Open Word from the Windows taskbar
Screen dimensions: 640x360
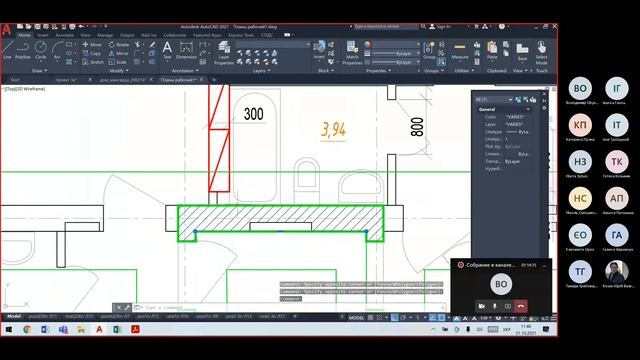[45, 329]
